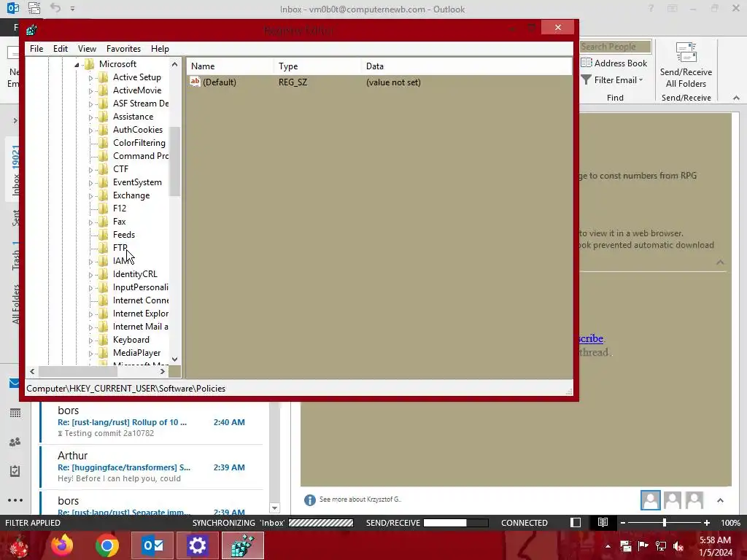The width and height of the screenshot is (747, 560).
Task: Collapse the Outlook ribbon
Action: 736,98
